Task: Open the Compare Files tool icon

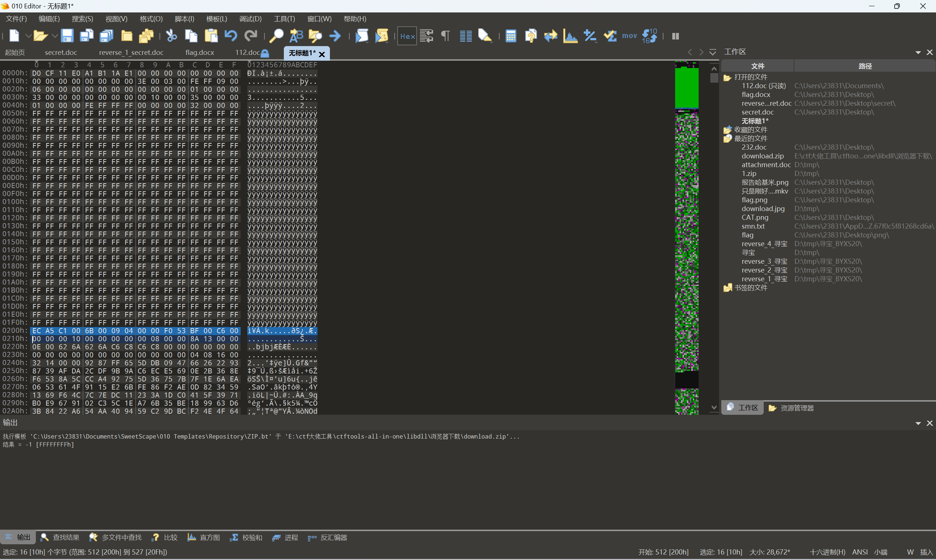Action: (531, 36)
